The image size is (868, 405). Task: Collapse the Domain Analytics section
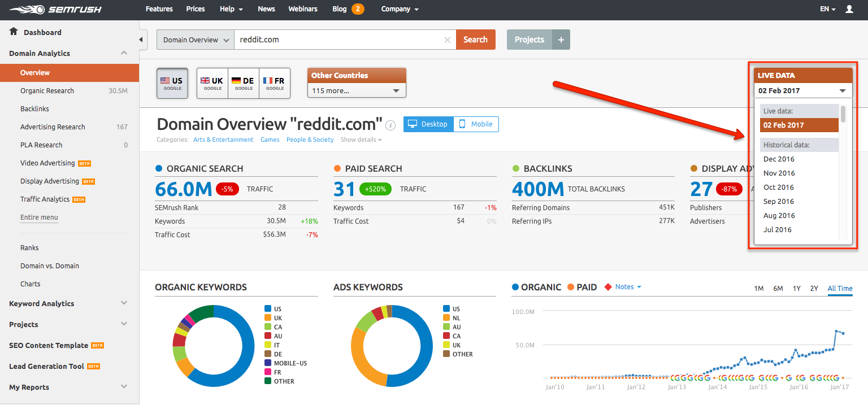(x=124, y=53)
